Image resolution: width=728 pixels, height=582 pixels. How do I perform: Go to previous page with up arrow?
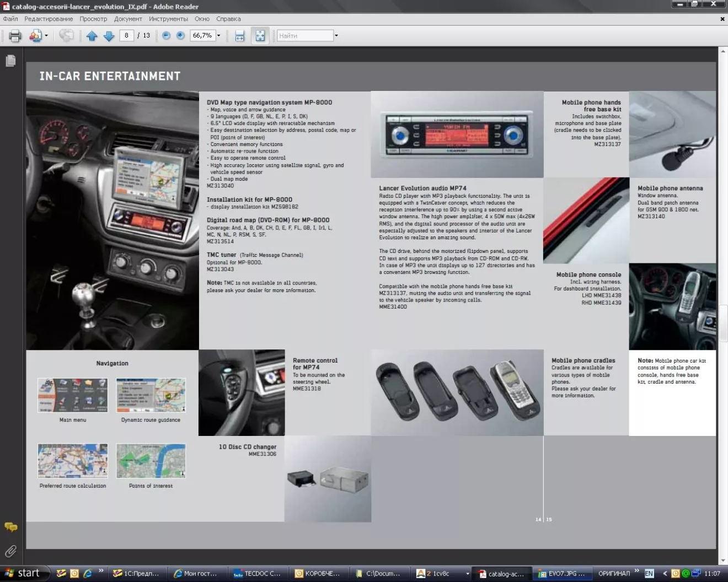[92, 36]
